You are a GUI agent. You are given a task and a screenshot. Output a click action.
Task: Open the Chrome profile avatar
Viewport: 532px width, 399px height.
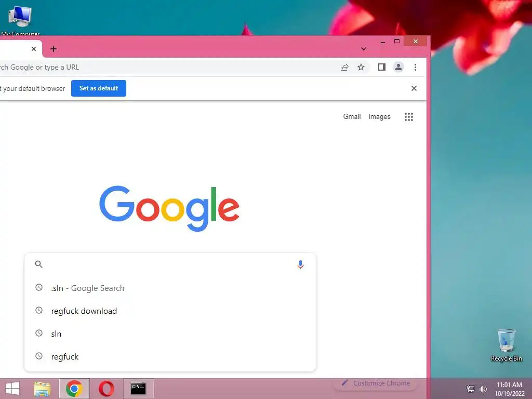[398, 67]
